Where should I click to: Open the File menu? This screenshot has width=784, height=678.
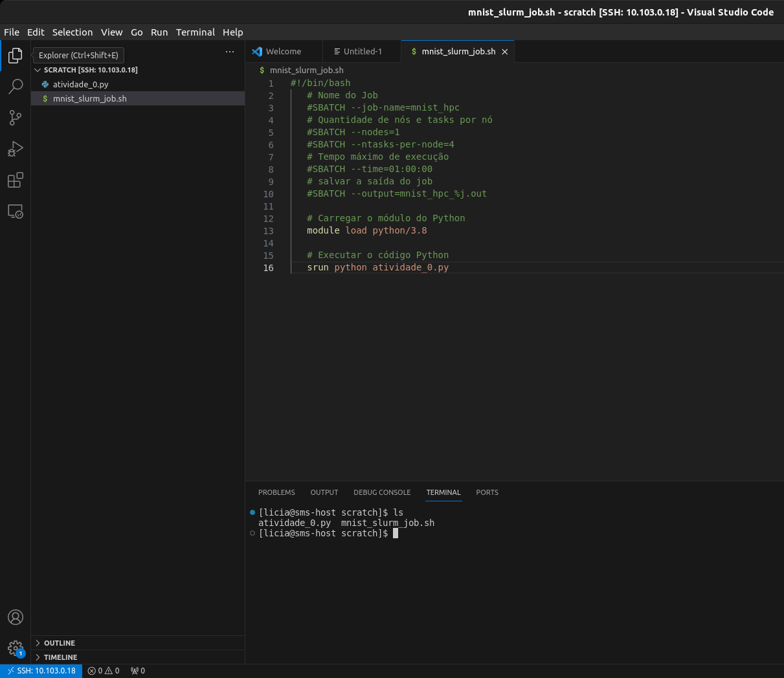point(12,32)
